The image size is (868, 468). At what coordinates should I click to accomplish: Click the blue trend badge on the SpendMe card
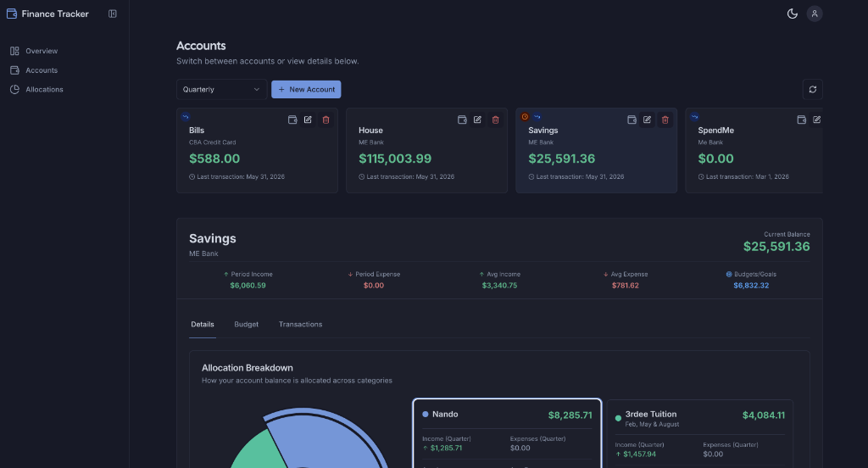point(694,117)
